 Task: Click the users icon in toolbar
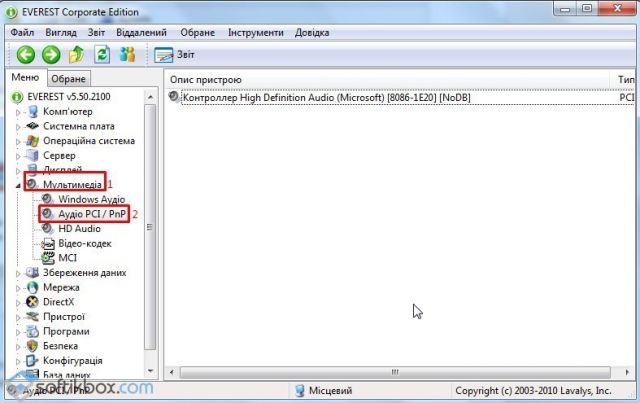[127, 55]
